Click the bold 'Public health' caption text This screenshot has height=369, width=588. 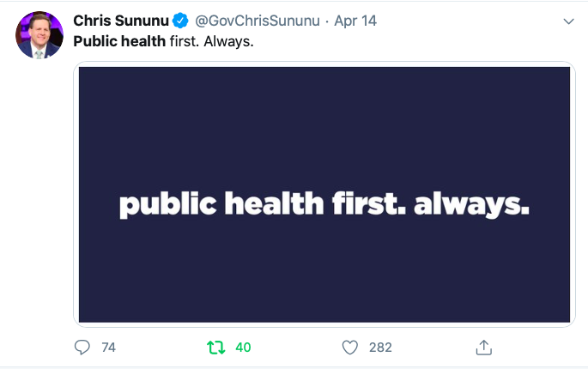click(119, 41)
